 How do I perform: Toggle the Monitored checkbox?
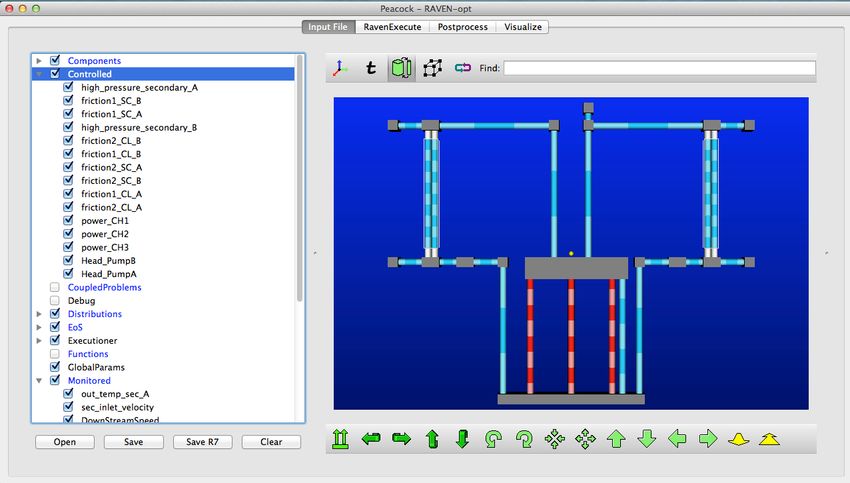click(55, 380)
